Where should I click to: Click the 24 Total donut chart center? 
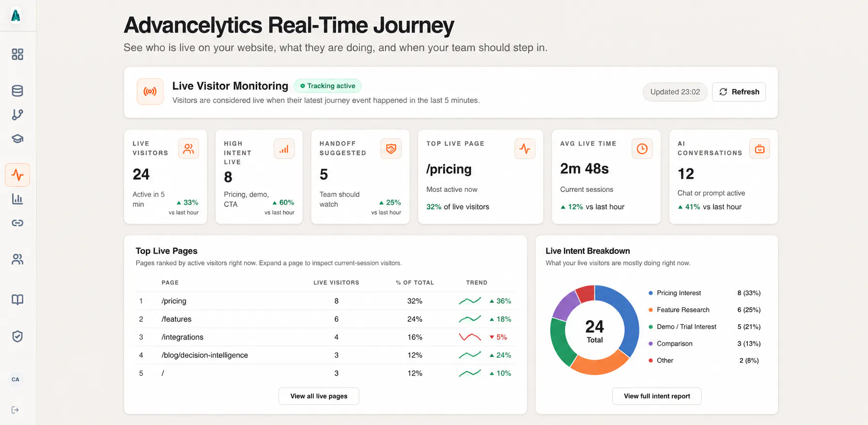click(x=595, y=331)
